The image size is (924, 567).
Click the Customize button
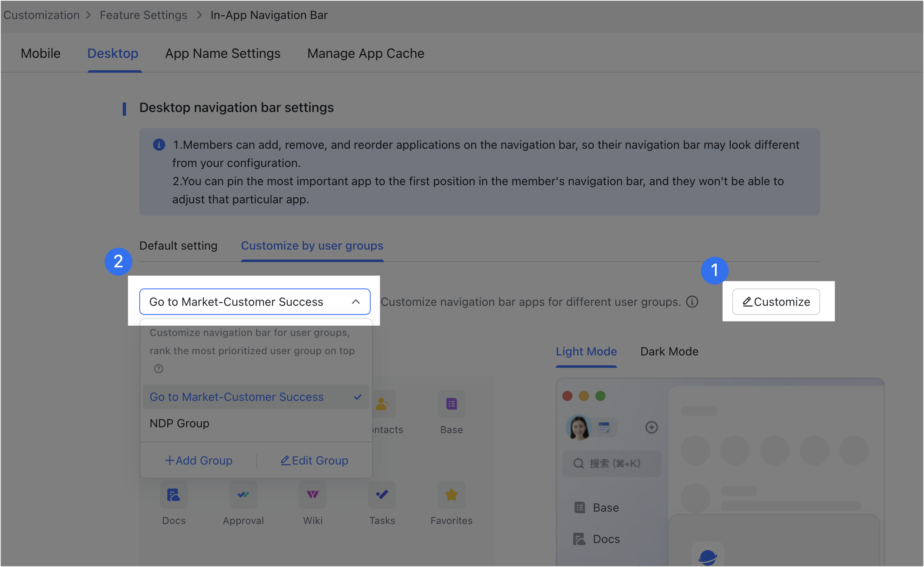pyautogui.click(x=776, y=302)
